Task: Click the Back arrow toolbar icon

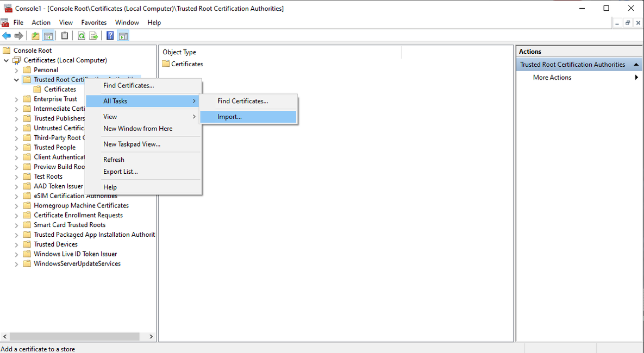Action: (x=7, y=36)
